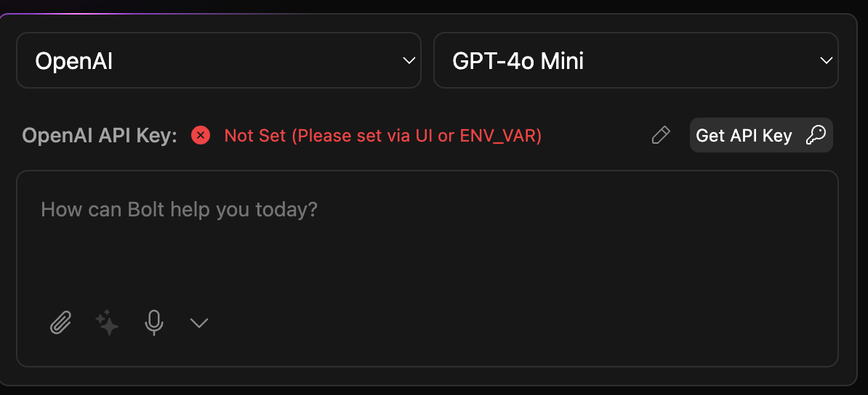This screenshot has width=868, height=395.
Task: Click the Get API Key text label
Action: tap(744, 136)
